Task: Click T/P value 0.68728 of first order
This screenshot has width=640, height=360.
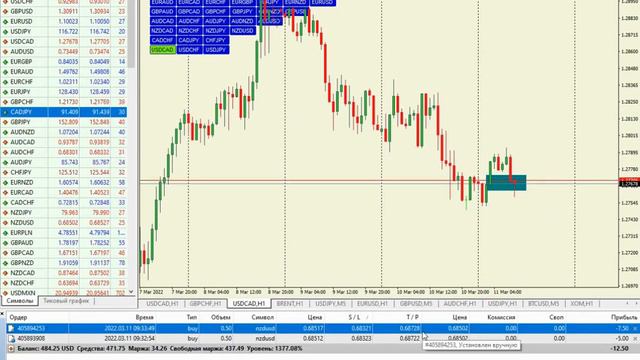Action: [x=409, y=328]
